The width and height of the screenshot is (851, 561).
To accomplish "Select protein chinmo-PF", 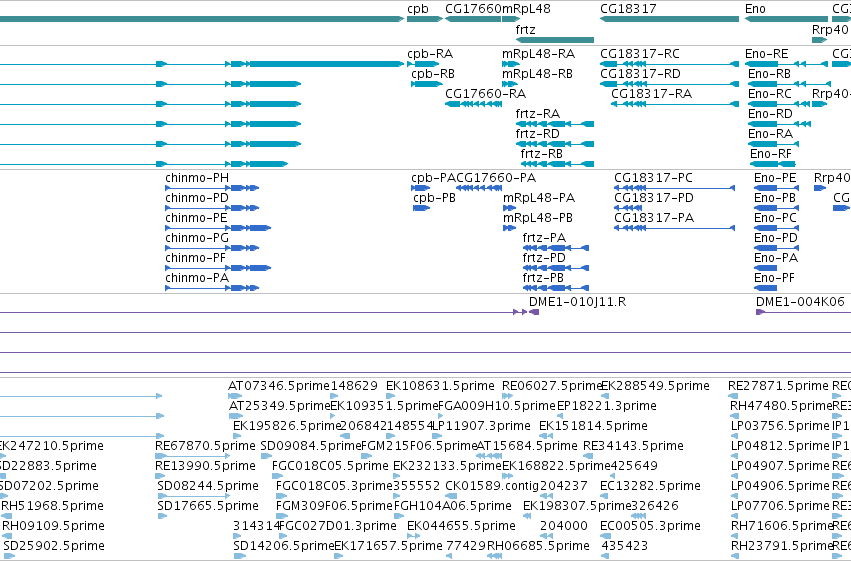I will pos(218,268).
